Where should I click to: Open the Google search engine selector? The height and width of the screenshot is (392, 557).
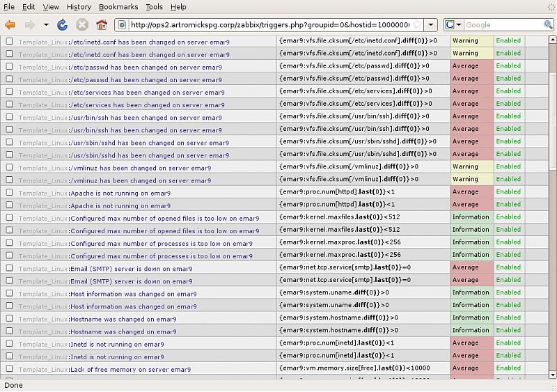click(454, 24)
